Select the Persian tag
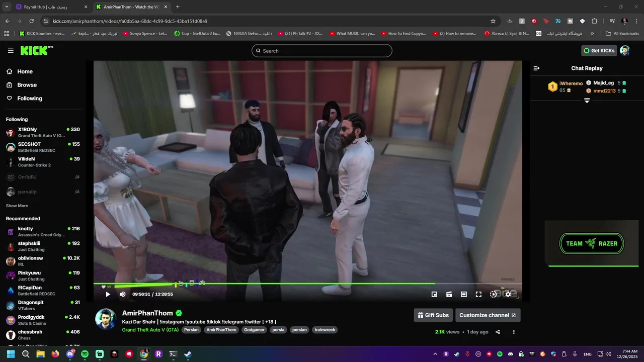 pyautogui.click(x=191, y=330)
